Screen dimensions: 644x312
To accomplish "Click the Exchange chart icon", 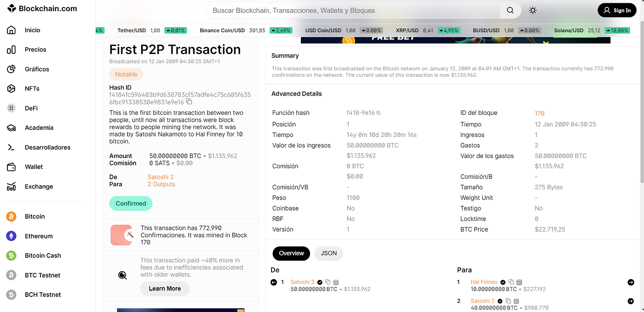I will 11,187.
